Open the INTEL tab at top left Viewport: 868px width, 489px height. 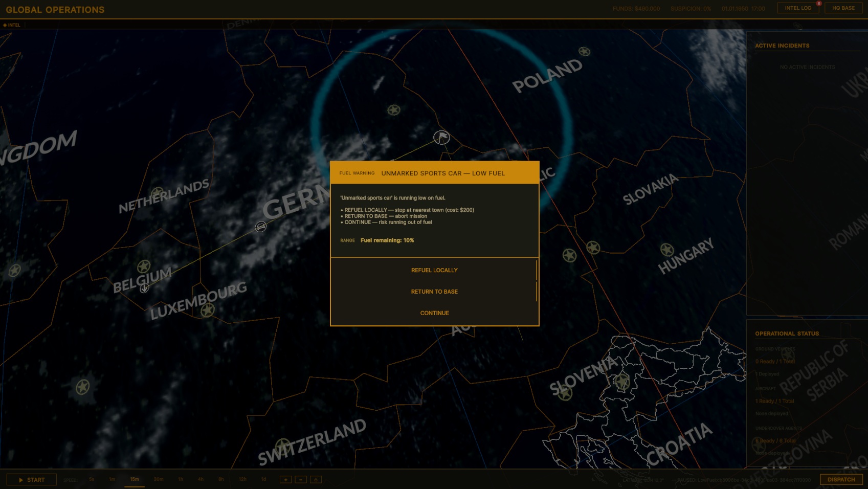click(13, 25)
